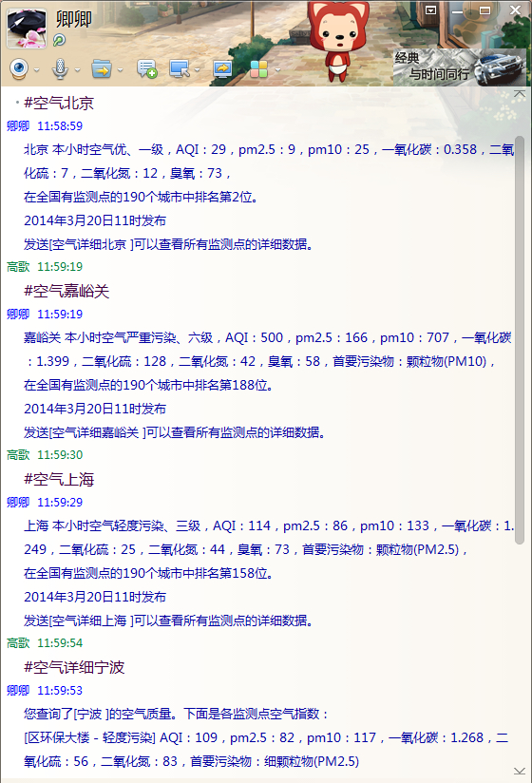Viewport: 532px width, 783px height.
Task: Click the contact name 卿卿 in header
Action: (x=74, y=19)
